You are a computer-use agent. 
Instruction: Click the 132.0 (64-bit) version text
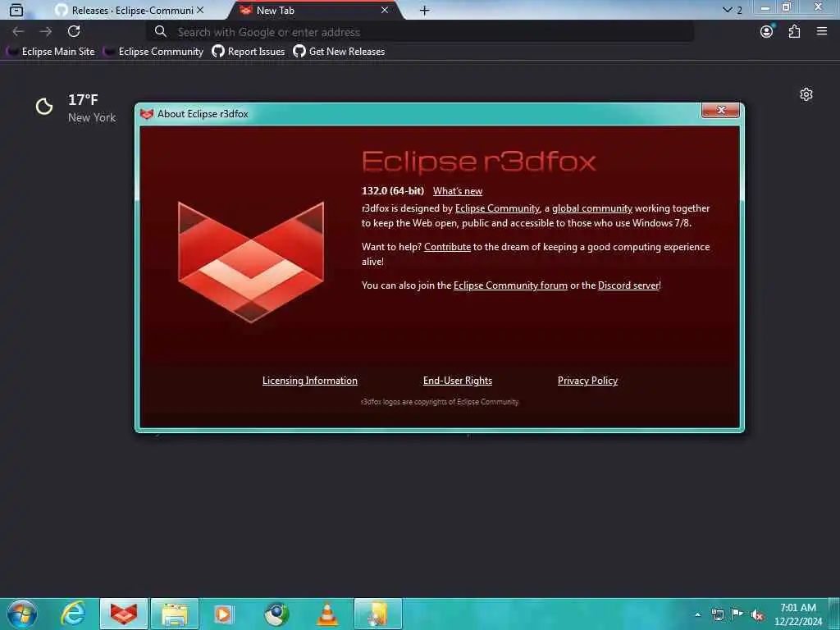coord(393,190)
